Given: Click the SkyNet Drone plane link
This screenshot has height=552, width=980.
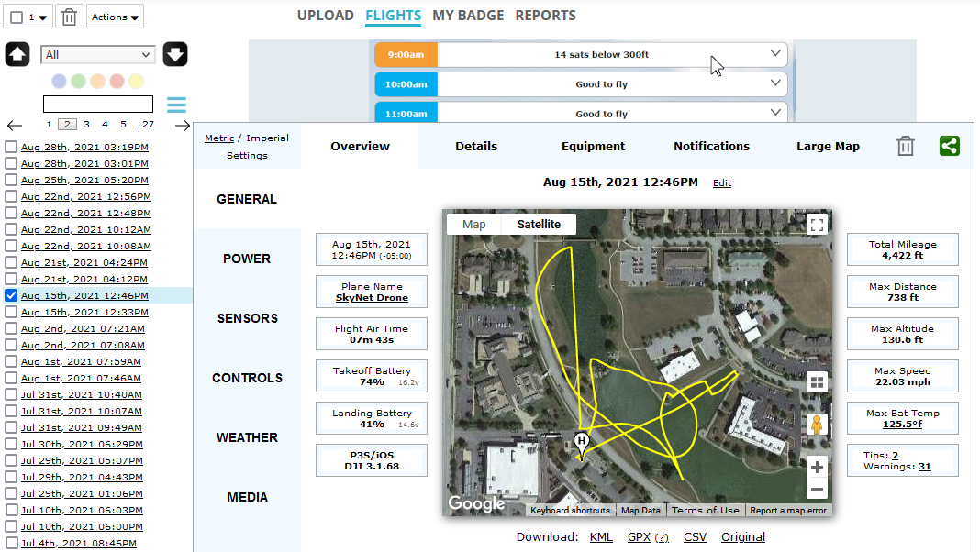Looking at the screenshot, I should [x=372, y=298].
